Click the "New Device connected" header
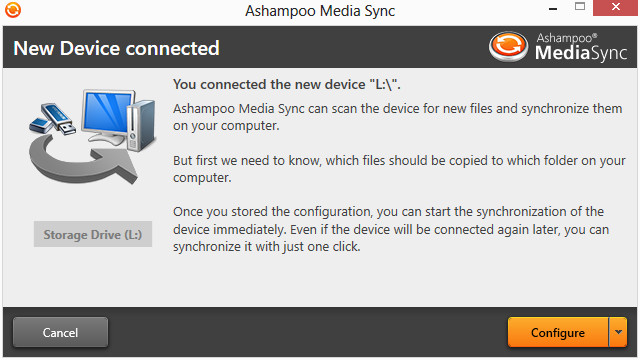 pyautogui.click(x=116, y=48)
